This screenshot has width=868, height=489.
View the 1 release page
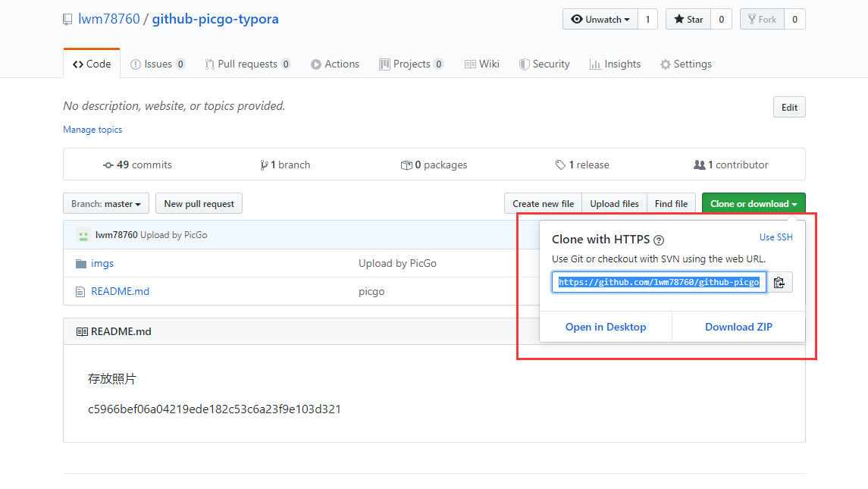(x=582, y=165)
